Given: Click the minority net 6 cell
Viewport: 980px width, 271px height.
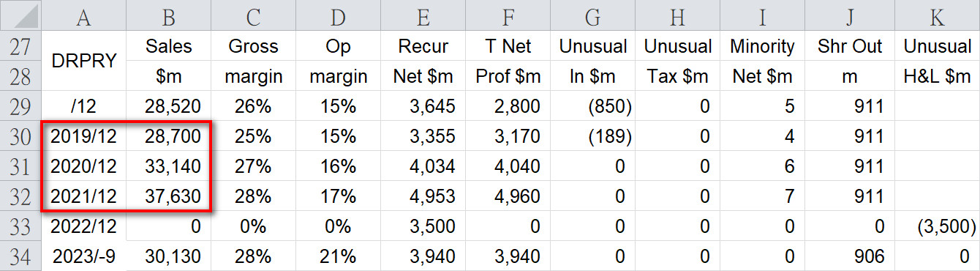Looking at the screenshot, I should point(763,166).
